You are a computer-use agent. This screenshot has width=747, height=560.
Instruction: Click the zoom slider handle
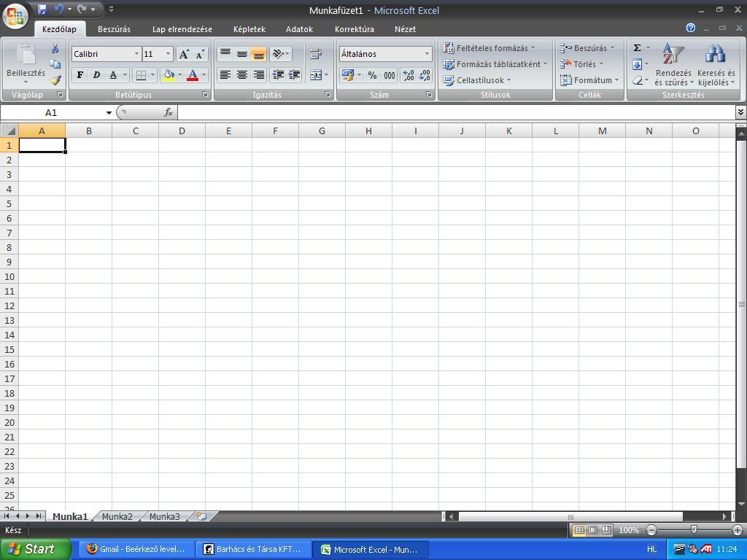pyautogui.click(x=694, y=529)
